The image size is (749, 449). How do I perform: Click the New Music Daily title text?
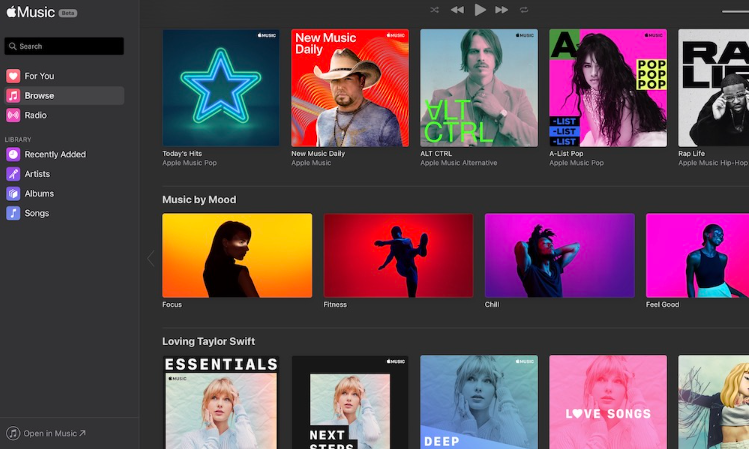click(x=318, y=154)
